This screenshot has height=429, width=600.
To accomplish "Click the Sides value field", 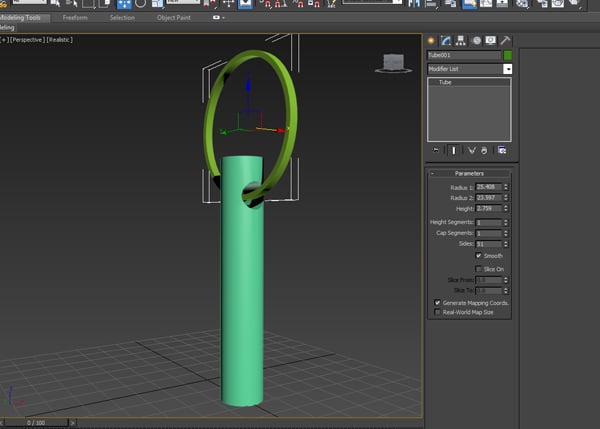I will pos(489,244).
